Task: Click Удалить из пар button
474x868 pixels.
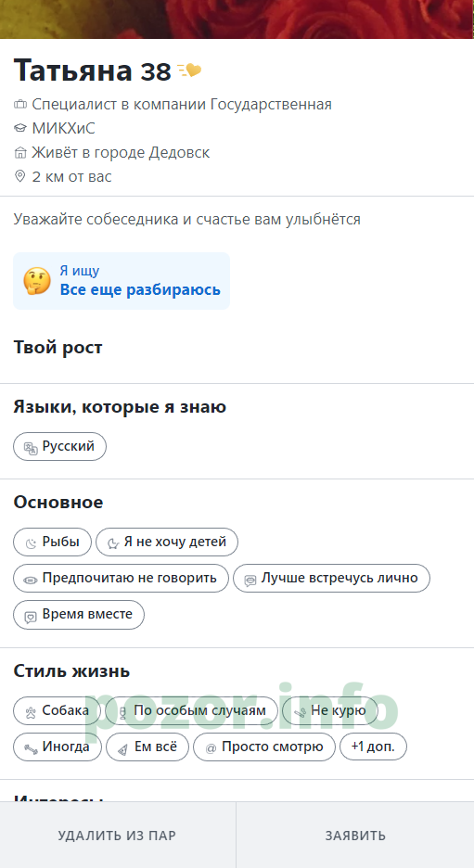Action: (x=118, y=835)
